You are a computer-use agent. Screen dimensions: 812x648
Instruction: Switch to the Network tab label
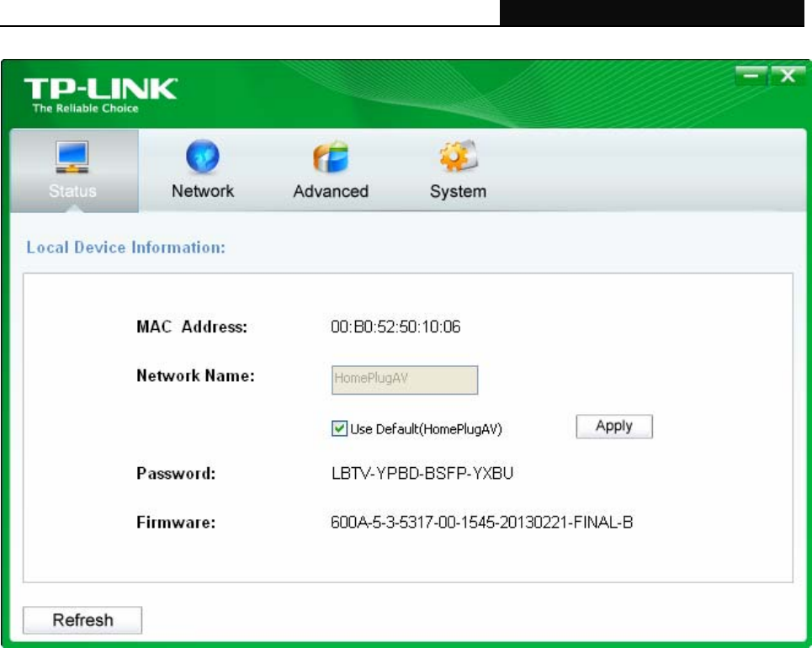tap(203, 191)
